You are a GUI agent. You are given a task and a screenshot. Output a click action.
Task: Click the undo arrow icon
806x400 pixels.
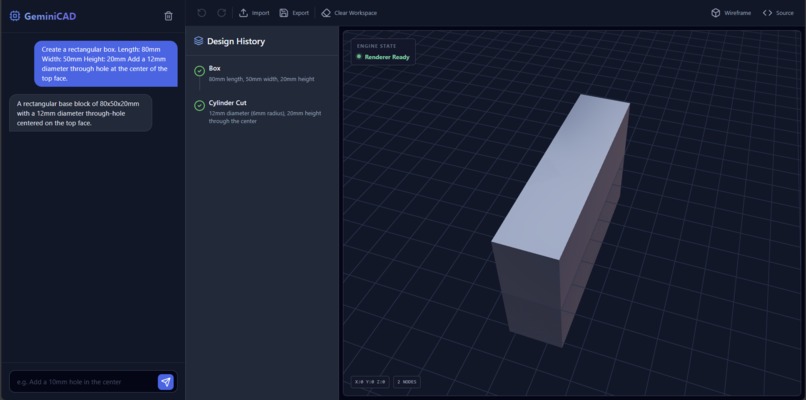point(202,13)
